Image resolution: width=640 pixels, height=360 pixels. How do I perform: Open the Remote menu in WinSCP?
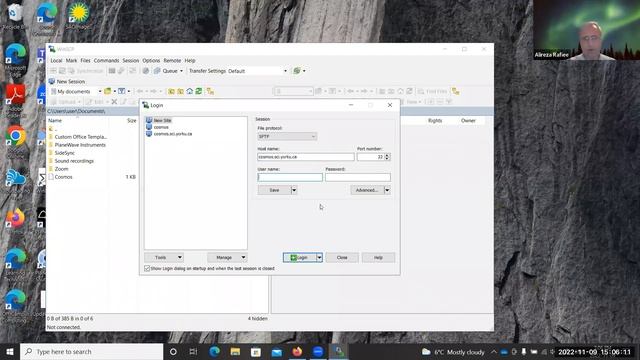click(x=172, y=60)
